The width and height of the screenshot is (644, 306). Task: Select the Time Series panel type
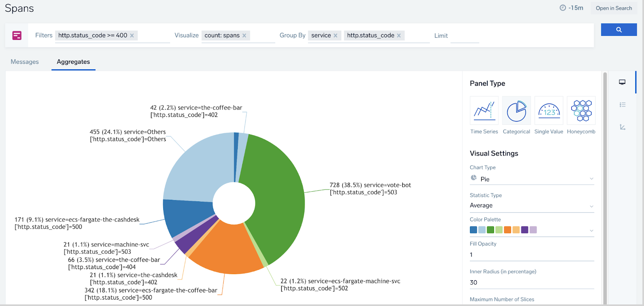click(x=484, y=111)
